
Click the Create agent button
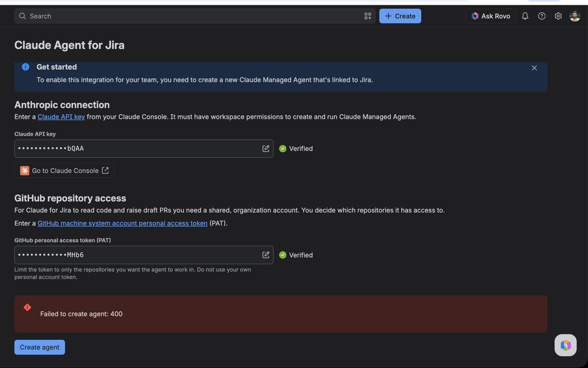coord(39,347)
